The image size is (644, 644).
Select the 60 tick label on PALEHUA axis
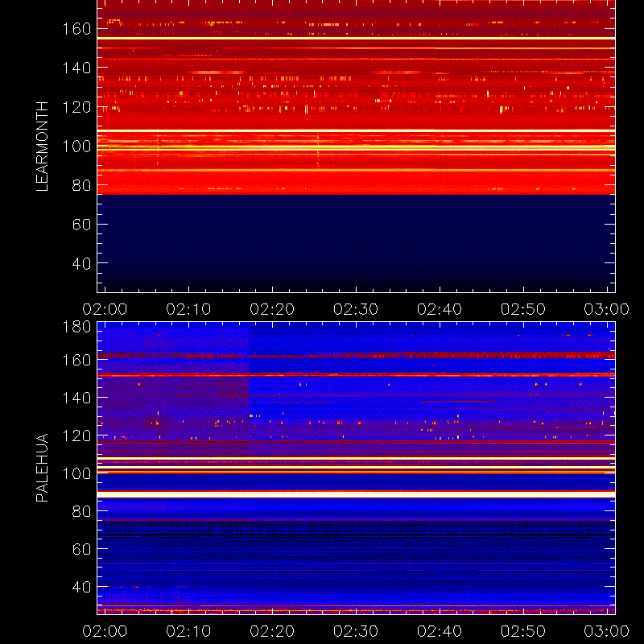click(81, 549)
